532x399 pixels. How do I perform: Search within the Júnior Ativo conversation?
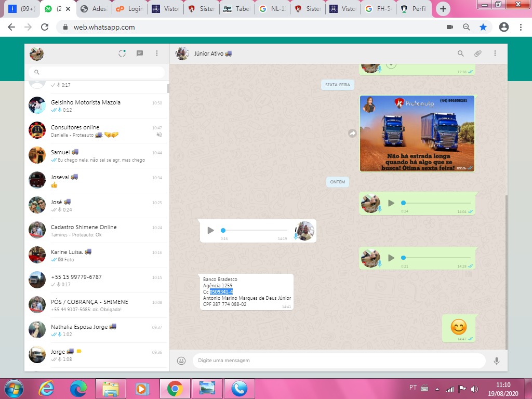pyautogui.click(x=460, y=53)
